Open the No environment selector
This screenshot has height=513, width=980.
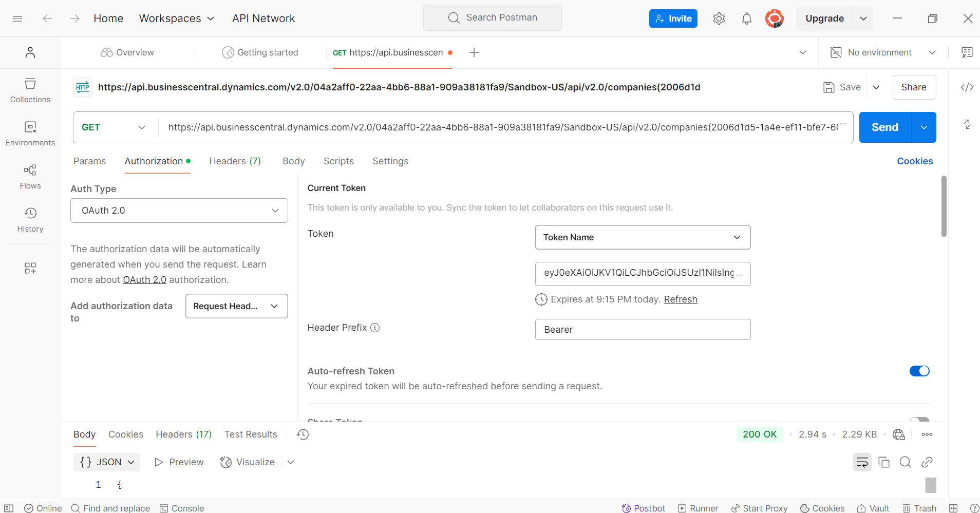tap(883, 52)
